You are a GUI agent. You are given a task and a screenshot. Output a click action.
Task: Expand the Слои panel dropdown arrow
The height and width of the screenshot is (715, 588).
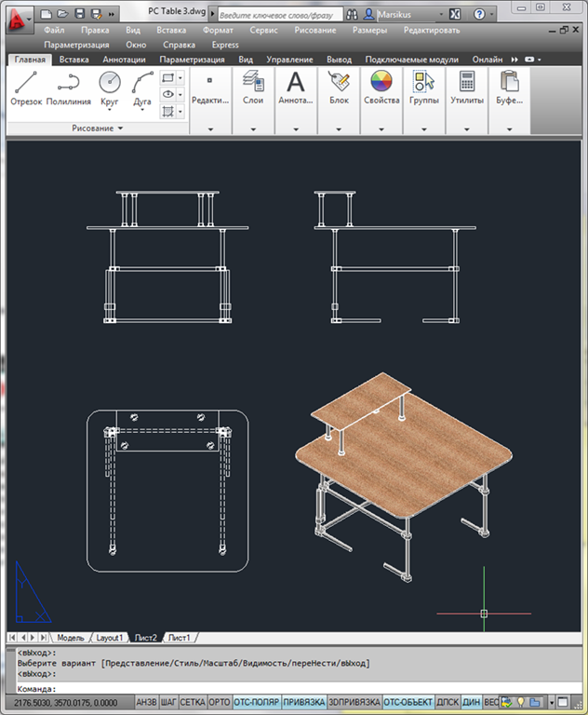pyautogui.click(x=253, y=129)
